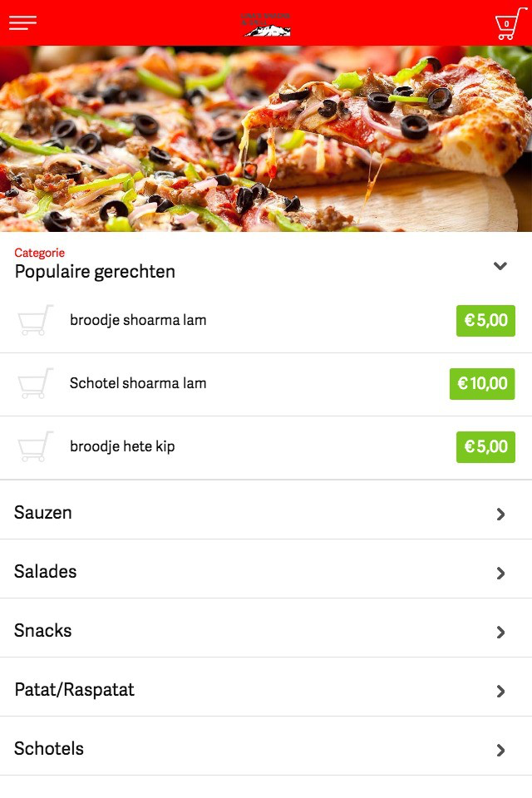The height and width of the screenshot is (798, 532).
Task: Select the Schotel shoarma lam item name
Action: 138,383
